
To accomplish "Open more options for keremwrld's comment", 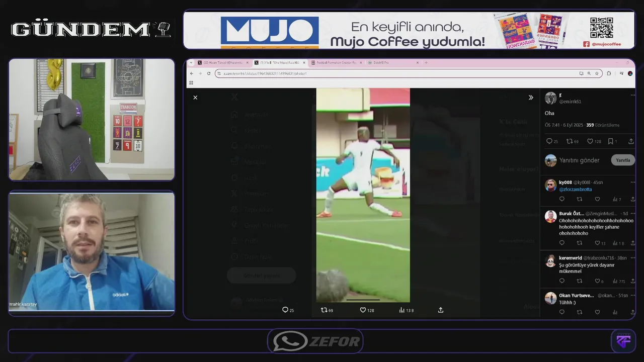I will tap(633, 258).
